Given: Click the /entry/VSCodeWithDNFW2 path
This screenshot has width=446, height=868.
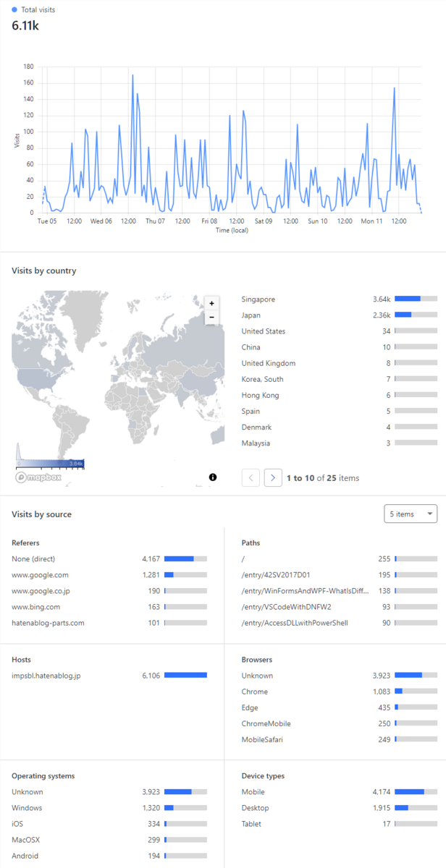Looking at the screenshot, I should [x=339, y=606].
